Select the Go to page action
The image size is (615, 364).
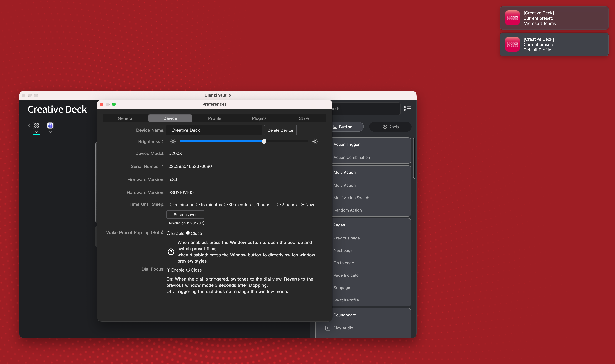344,263
